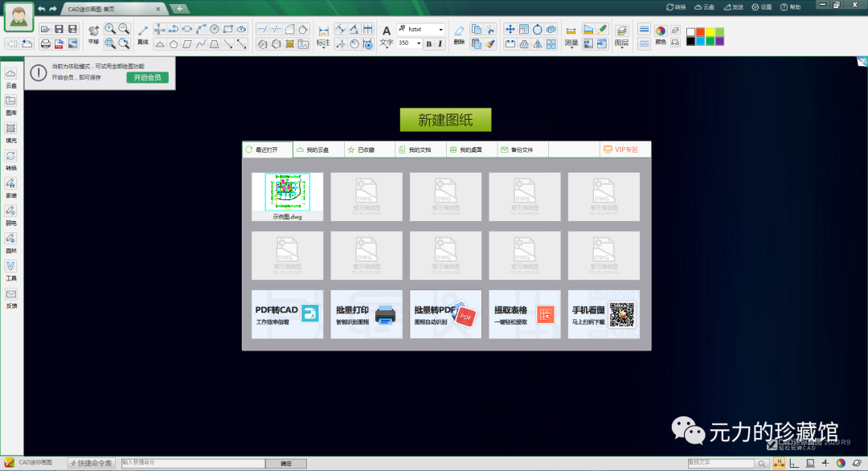Open the Color (颜色) wheel in toolbar
The height and width of the screenshot is (471, 868).
tap(661, 31)
